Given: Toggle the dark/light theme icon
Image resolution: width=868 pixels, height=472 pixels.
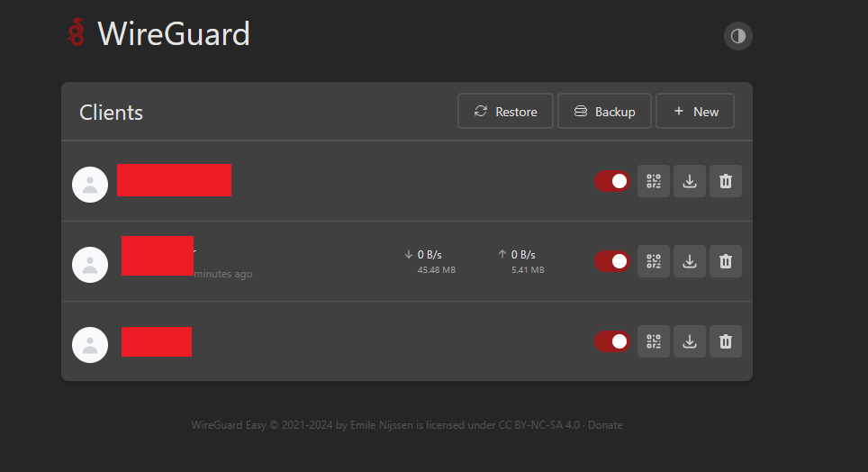Looking at the screenshot, I should 738,36.
